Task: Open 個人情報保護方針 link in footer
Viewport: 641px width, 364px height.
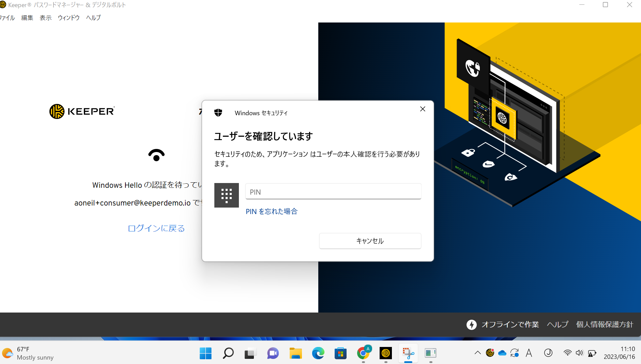Action: pyautogui.click(x=604, y=324)
